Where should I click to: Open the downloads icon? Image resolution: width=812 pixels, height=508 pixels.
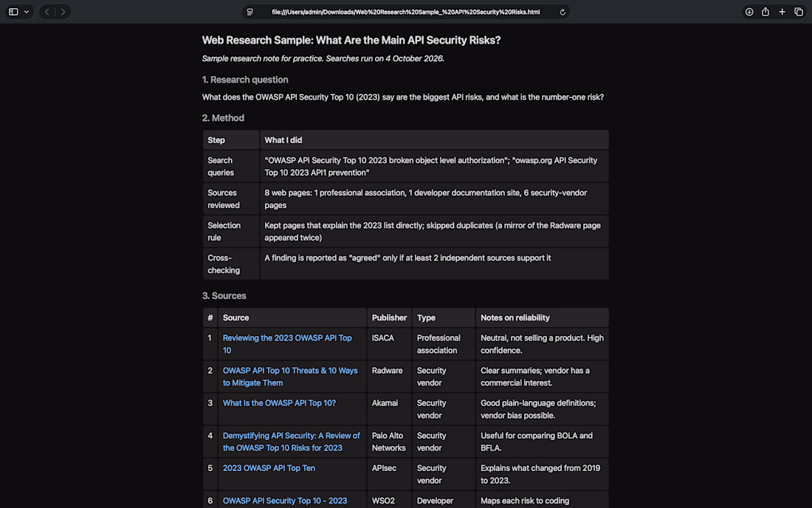[749, 11]
